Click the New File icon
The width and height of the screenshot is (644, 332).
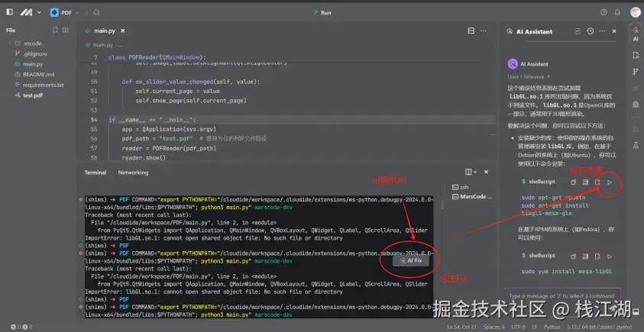[x=55, y=30]
